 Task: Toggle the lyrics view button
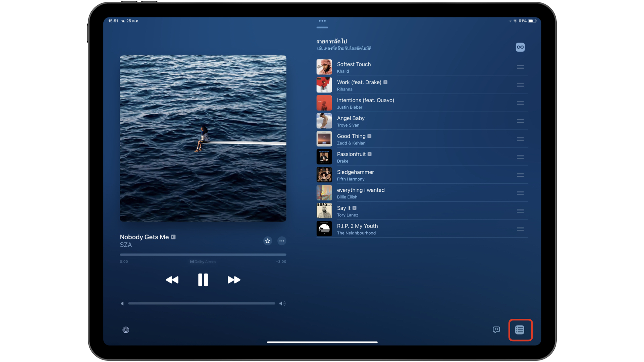coord(496,330)
